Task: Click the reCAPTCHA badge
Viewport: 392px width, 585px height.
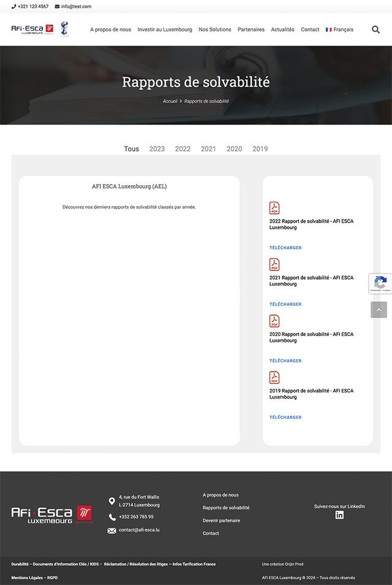Action: [x=380, y=283]
